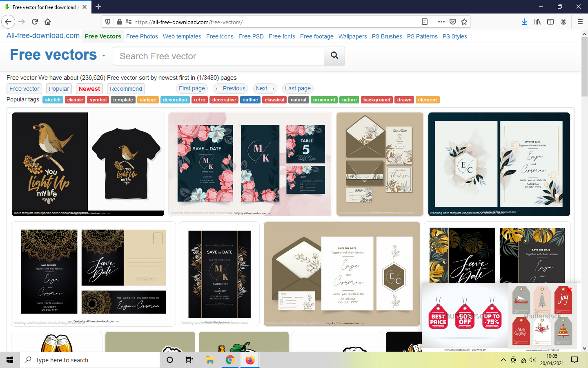Open volume control in system tray
The width and height of the screenshot is (588, 368).
click(532, 360)
